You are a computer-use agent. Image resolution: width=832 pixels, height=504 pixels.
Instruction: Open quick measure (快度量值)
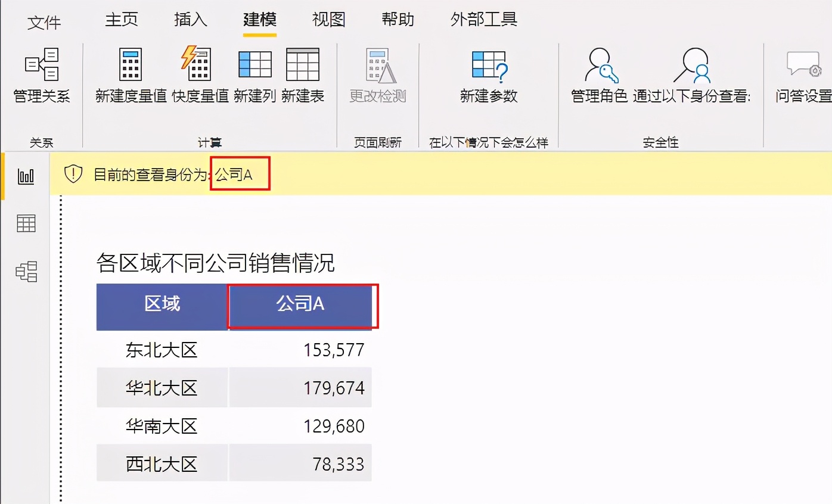pos(200,76)
